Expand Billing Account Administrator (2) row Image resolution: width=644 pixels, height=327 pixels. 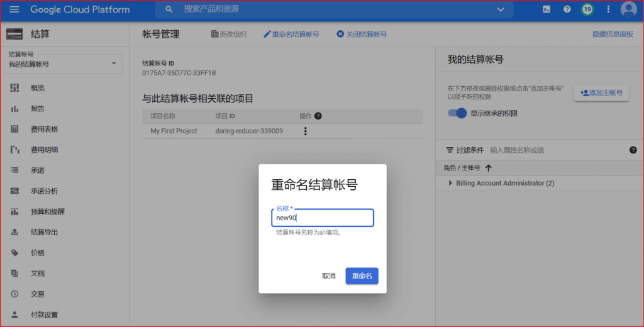pyautogui.click(x=450, y=183)
